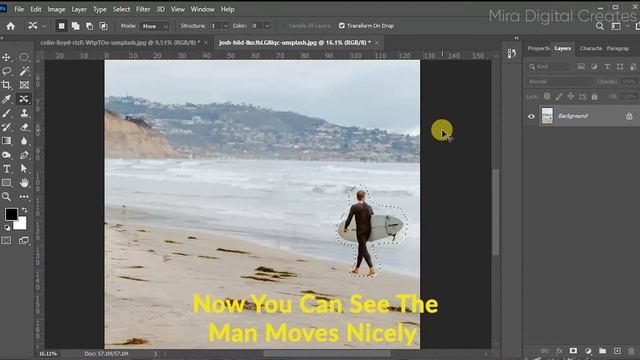The height and width of the screenshot is (360, 640).
Task: Select the Dodge tool
Action: [x=7, y=155]
